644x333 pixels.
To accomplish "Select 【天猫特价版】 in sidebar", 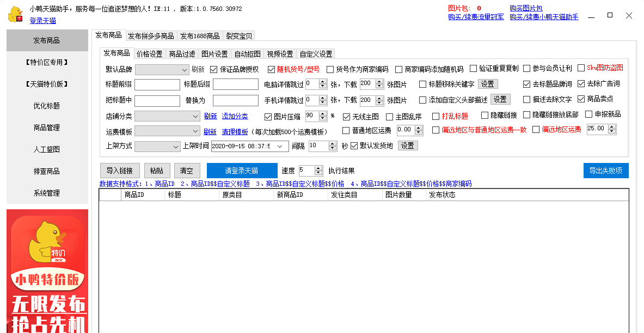I will coord(47,84).
